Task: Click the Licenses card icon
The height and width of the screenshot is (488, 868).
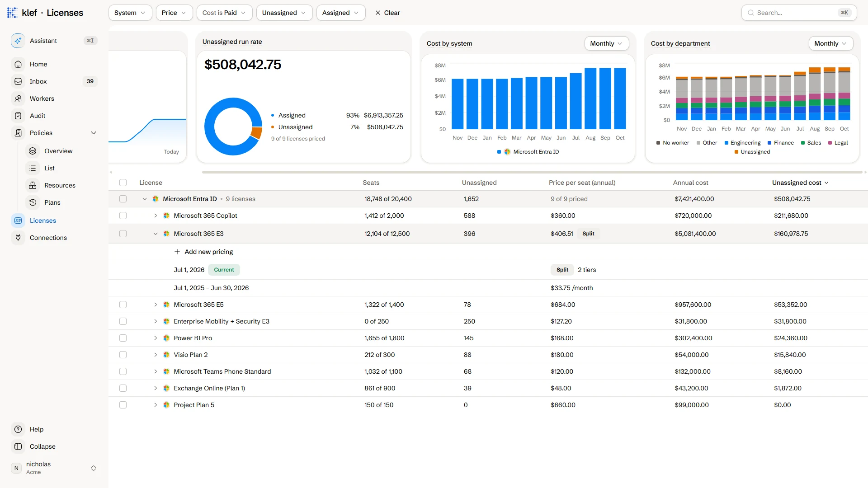Action: click(18, 221)
